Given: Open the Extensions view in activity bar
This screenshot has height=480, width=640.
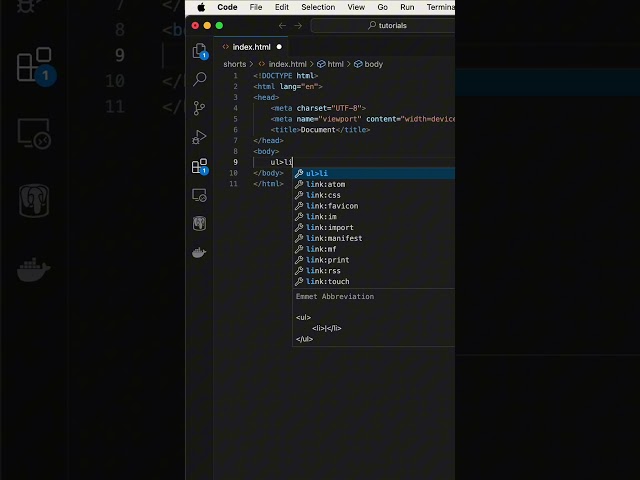Looking at the screenshot, I should point(200,166).
